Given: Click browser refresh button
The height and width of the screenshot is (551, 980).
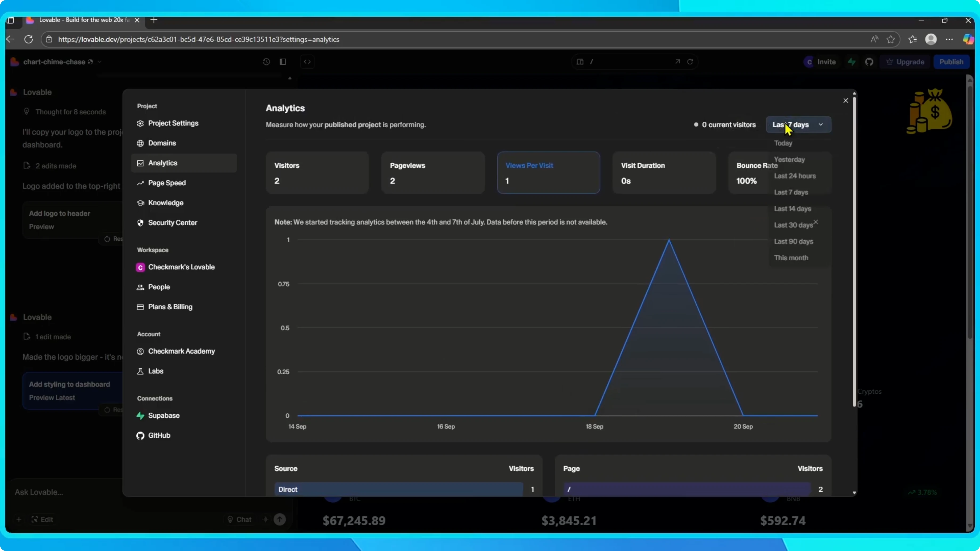Looking at the screenshot, I should (x=28, y=39).
